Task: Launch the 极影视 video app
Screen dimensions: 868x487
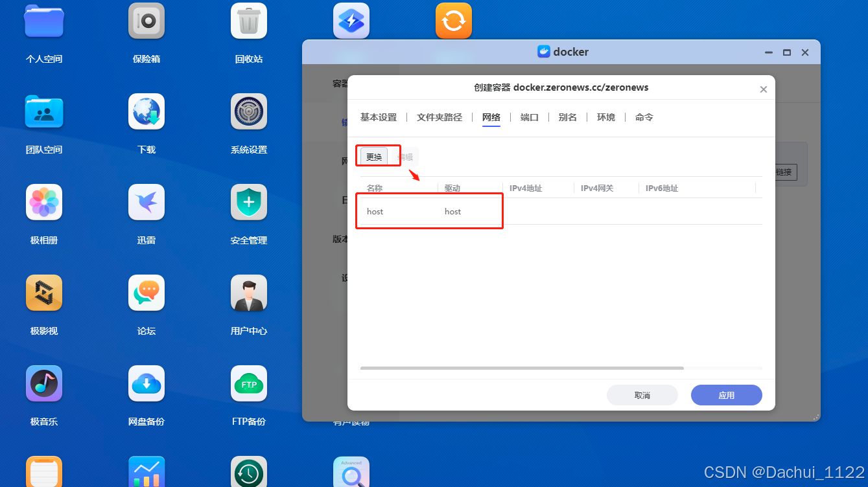Action: click(x=44, y=293)
